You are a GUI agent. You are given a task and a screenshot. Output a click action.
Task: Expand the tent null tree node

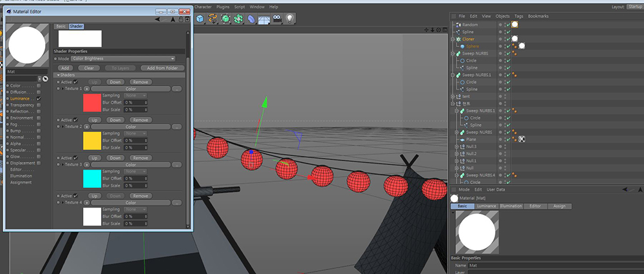point(453,96)
